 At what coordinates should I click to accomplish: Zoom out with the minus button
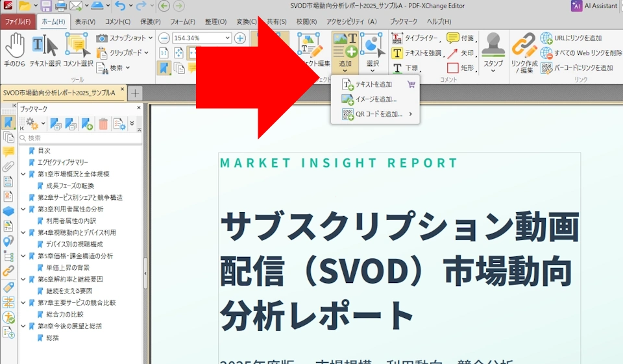(x=164, y=38)
